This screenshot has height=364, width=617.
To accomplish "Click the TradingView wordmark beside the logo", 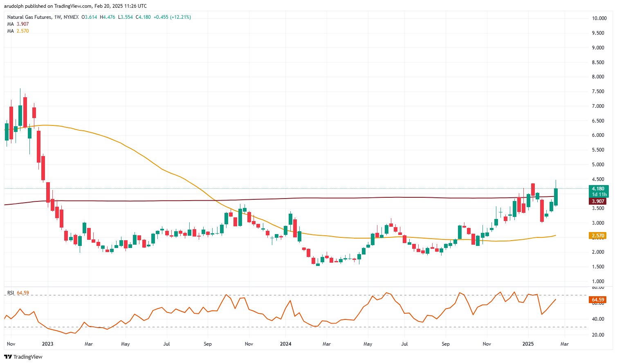I will [28, 357].
